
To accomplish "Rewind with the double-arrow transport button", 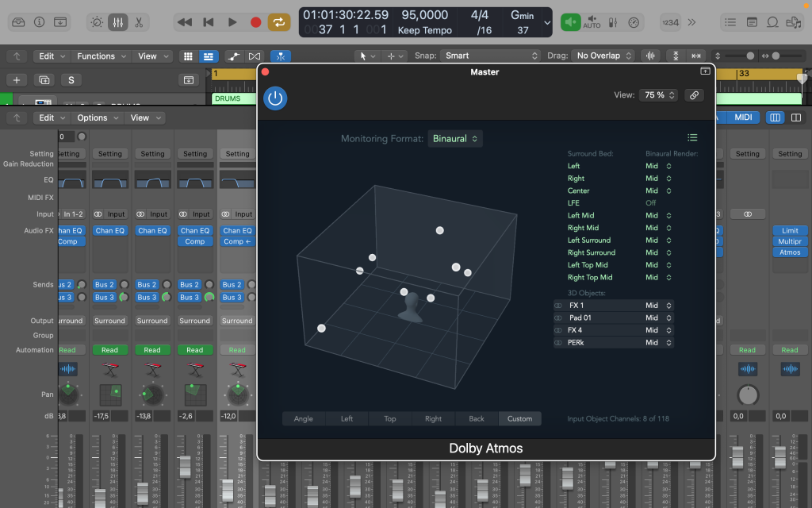I will tap(185, 22).
